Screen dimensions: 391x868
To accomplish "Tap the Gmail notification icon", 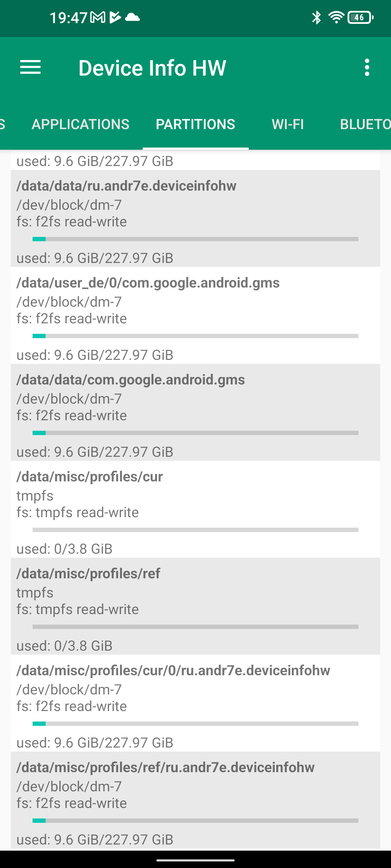I will coord(98,17).
